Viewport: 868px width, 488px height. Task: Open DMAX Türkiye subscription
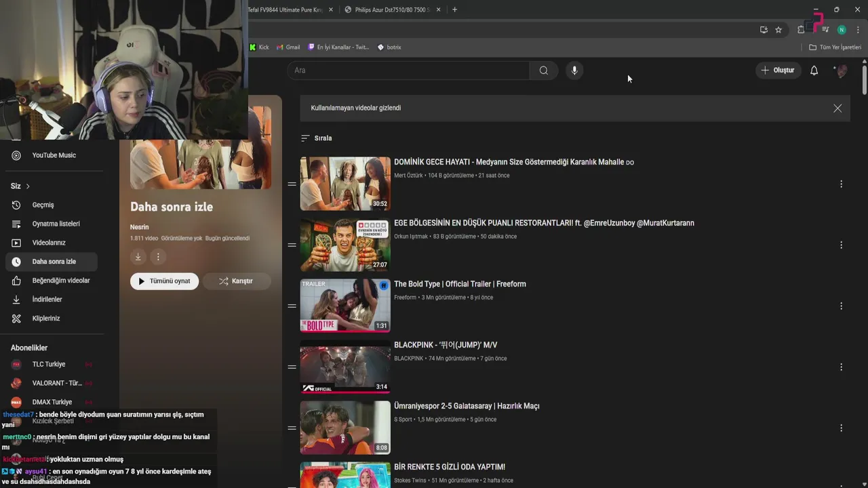coord(52,402)
